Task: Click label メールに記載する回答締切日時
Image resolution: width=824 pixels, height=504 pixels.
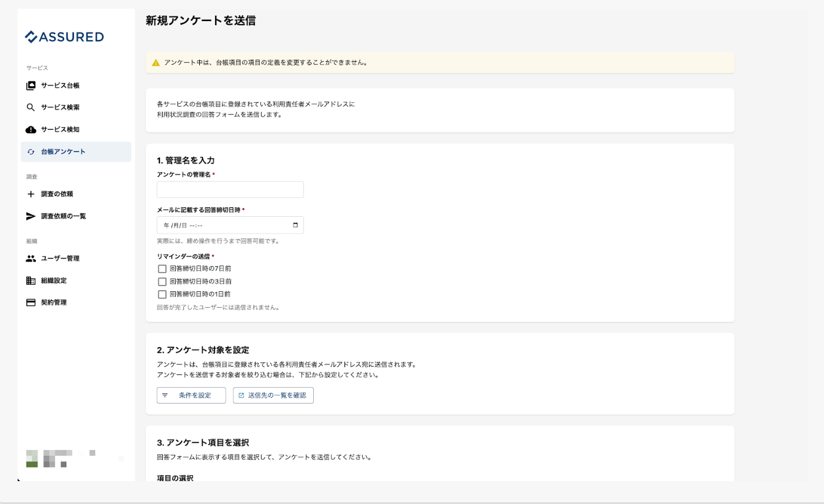Action: (199, 210)
